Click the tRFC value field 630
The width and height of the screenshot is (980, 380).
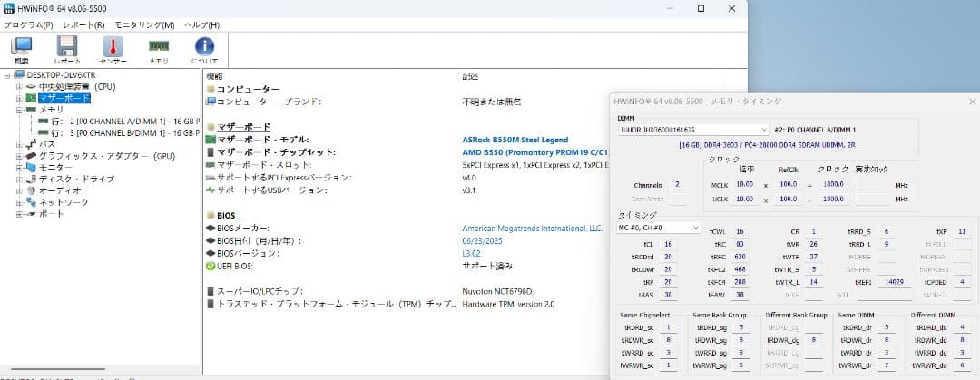(x=740, y=257)
